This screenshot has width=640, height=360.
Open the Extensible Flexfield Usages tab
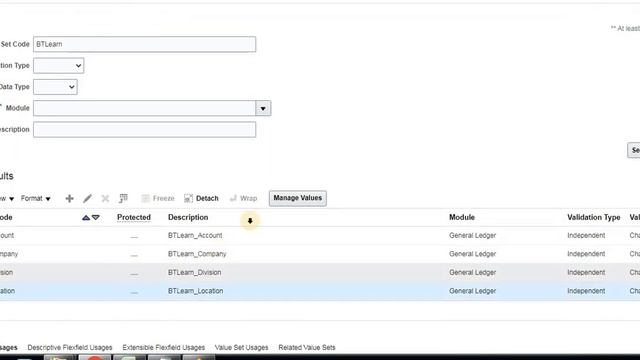(x=164, y=347)
